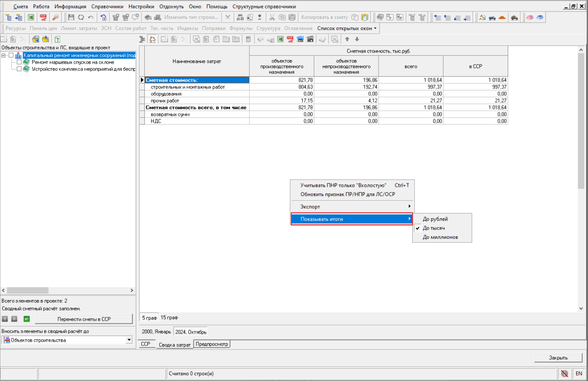Collapse the Капитальный ремонт tree node
Screen dimensions: 588x381
[3, 55]
